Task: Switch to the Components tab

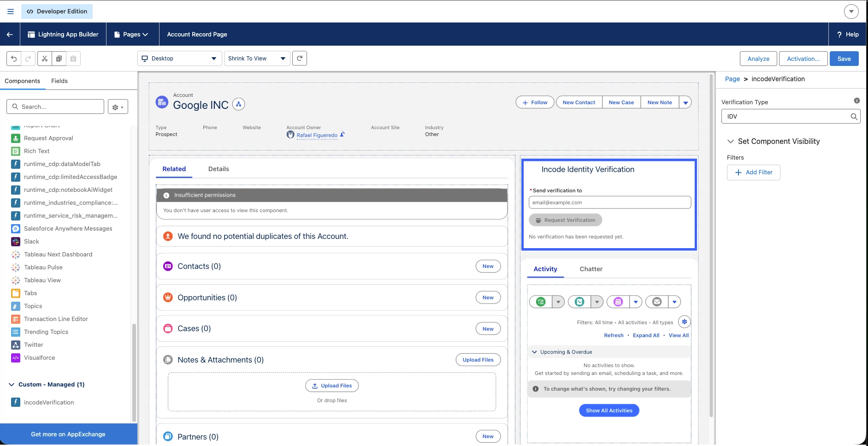Action: point(23,81)
